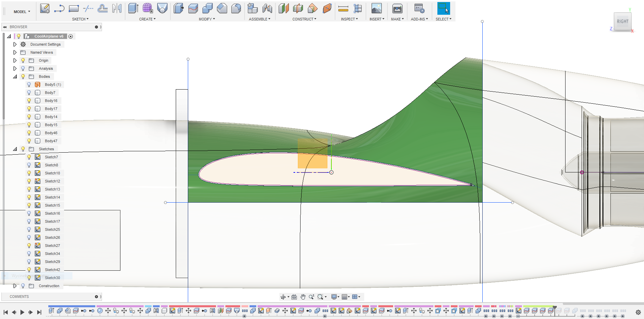
Task: Click the Measure tool icon
Action: point(343,8)
